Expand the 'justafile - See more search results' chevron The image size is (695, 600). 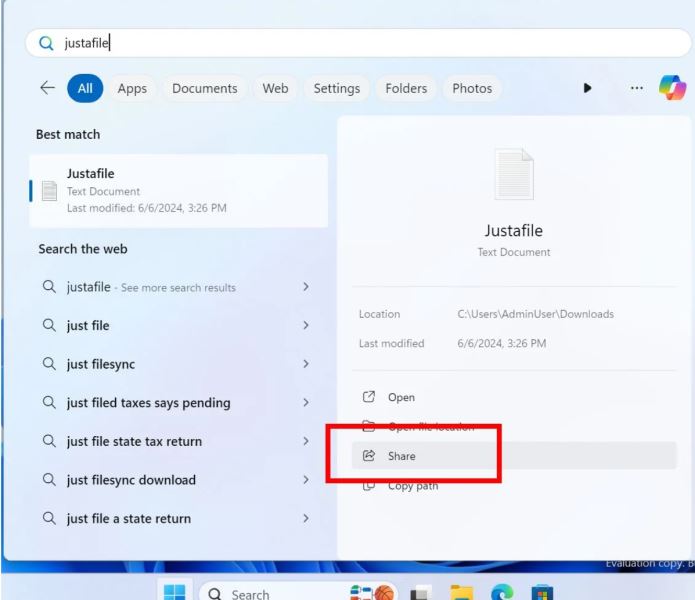click(306, 287)
